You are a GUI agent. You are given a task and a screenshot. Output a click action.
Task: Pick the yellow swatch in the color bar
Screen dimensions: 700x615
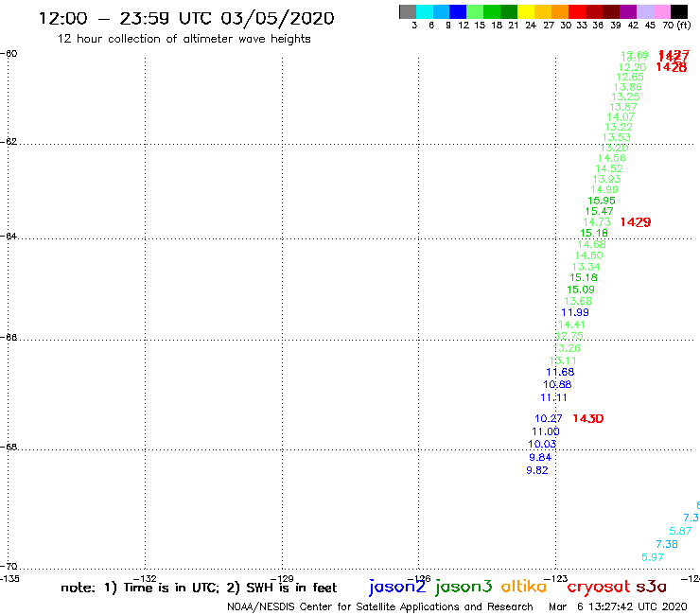tap(526, 11)
